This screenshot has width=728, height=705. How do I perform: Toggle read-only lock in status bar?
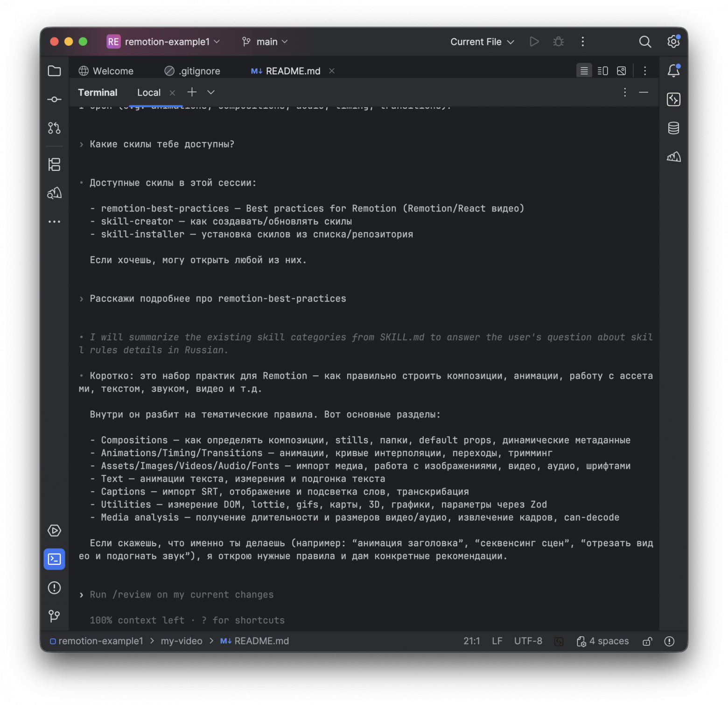coord(647,641)
